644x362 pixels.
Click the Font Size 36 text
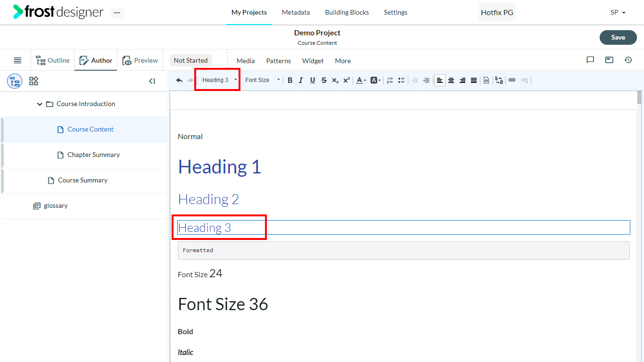[x=223, y=304]
